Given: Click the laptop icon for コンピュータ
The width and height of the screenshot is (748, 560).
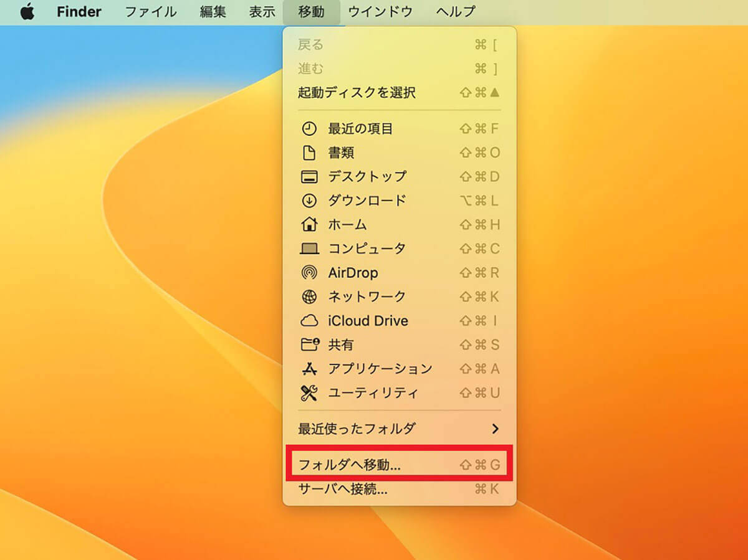Looking at the screenshot, I should [x=309, y=249].
